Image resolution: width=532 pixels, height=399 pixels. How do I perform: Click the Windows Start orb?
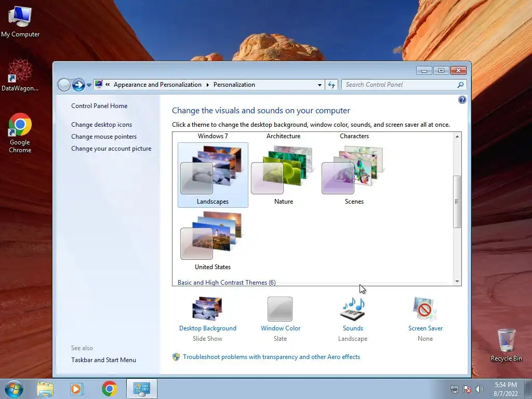pos(14,389)
